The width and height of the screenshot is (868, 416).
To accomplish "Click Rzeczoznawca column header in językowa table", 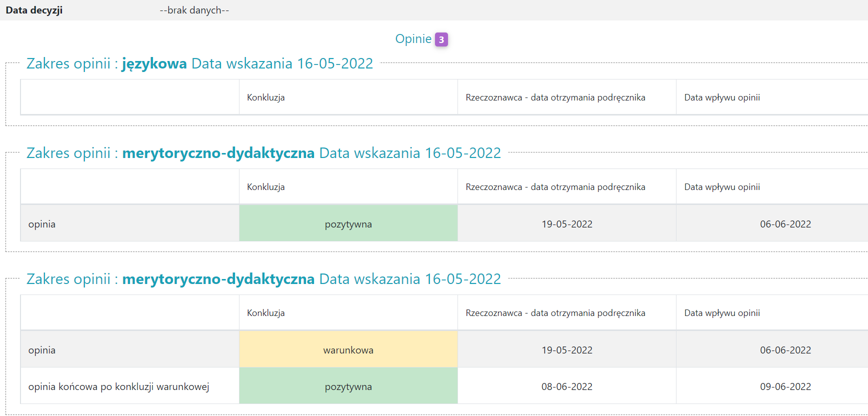I will [555, 97].
